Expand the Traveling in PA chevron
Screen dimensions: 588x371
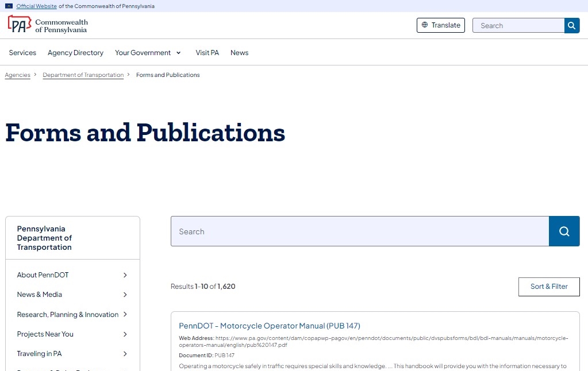[125, 354]
